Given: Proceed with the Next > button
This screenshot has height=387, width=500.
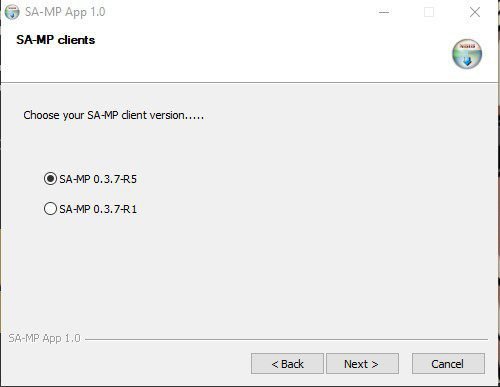Looking at the screenshot, I should pyautogui.click(x=362, y=364).
